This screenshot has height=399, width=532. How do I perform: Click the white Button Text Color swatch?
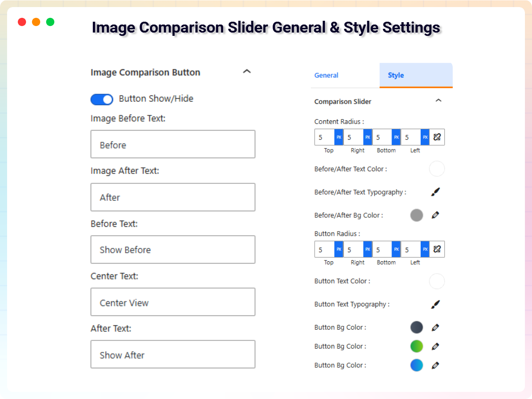click(x=437, y=281)
